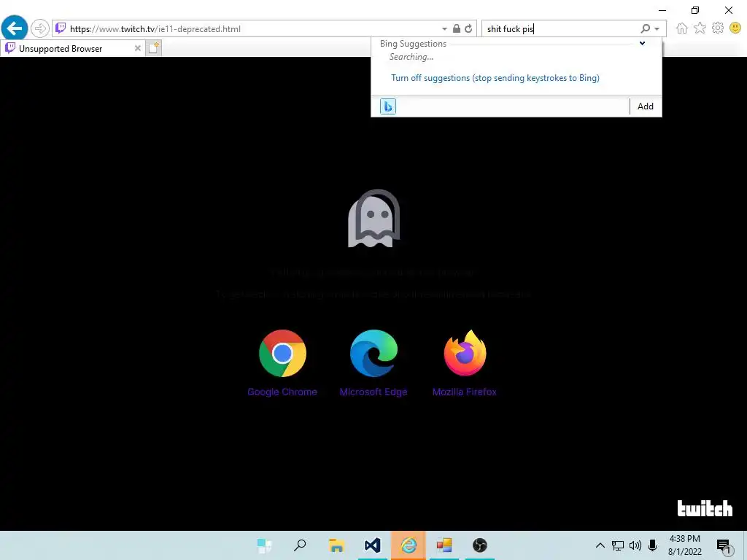The width and height of the screenshot is (747, 560).
Task: Open the Windows Start menu
Action: coord(264,545)
